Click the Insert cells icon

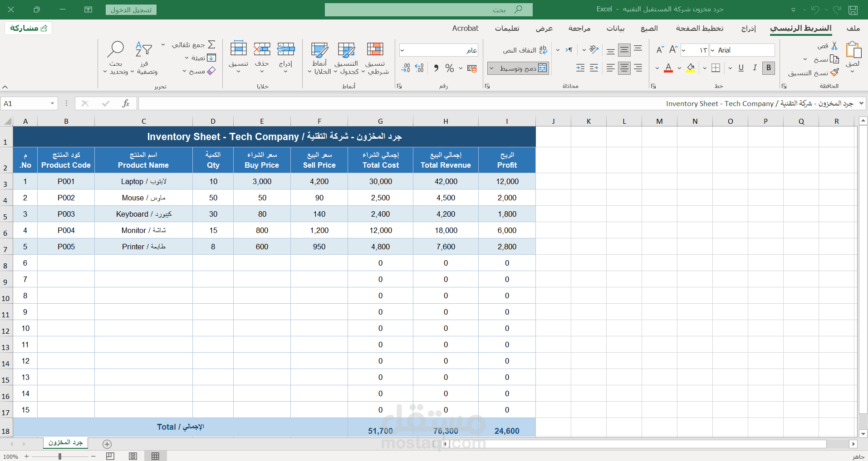286,49
